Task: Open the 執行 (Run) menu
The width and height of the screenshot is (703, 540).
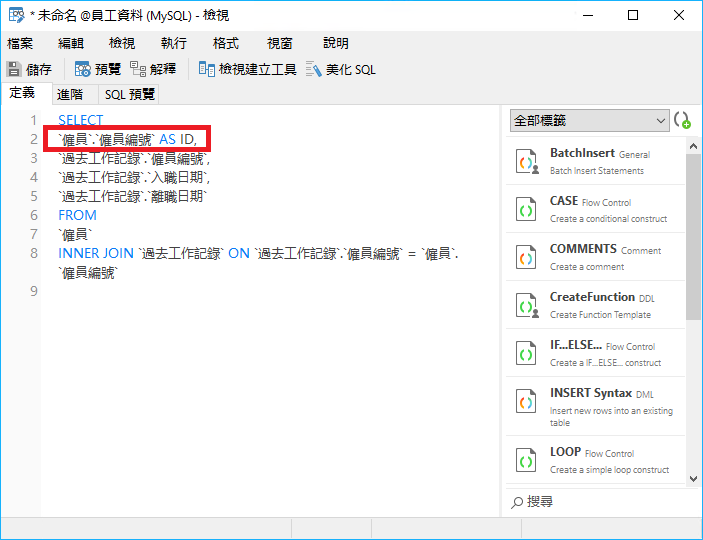Action: pyautogui.click(x=174, y=43)
